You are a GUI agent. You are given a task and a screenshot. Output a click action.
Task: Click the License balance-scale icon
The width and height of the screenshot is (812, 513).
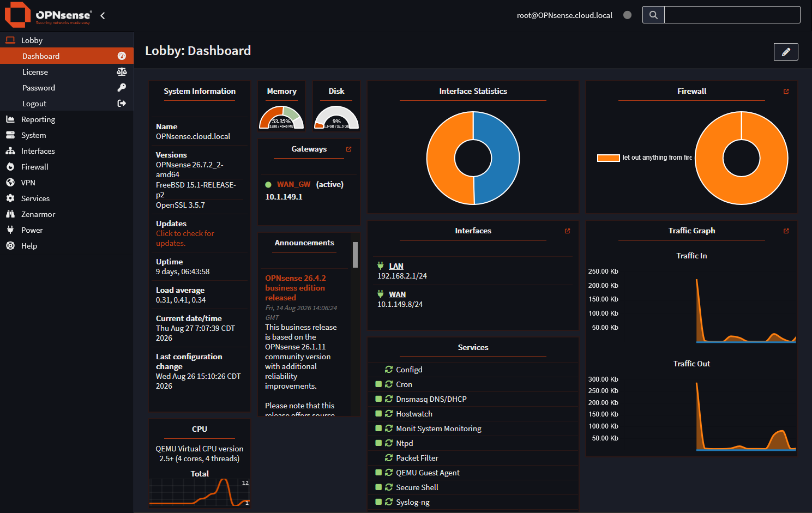coord(122,72)
